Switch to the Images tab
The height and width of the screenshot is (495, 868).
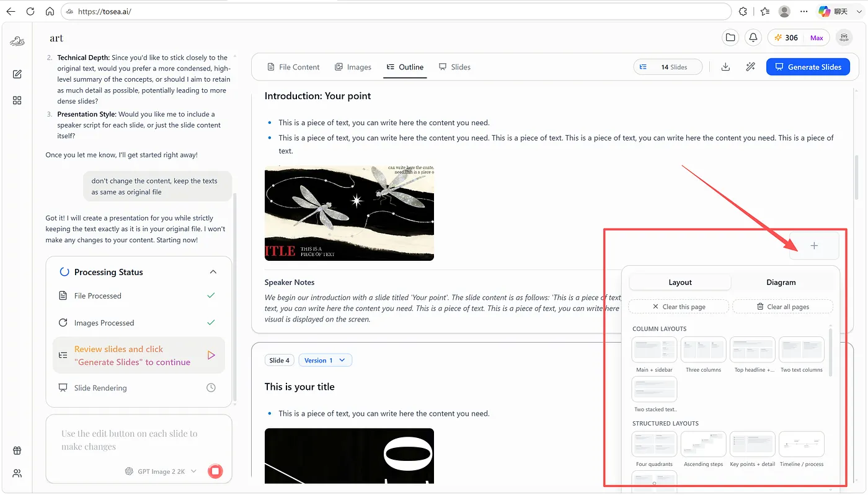[353, 67]
